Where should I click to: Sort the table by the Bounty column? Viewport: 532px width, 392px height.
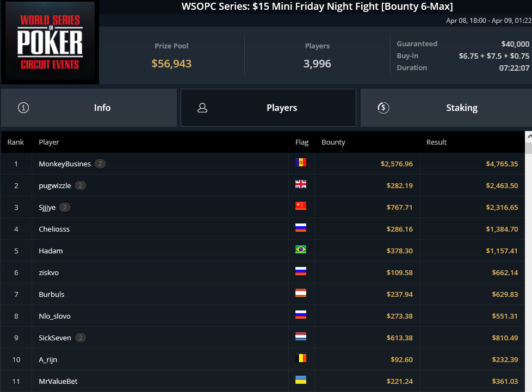coord(333,142)
